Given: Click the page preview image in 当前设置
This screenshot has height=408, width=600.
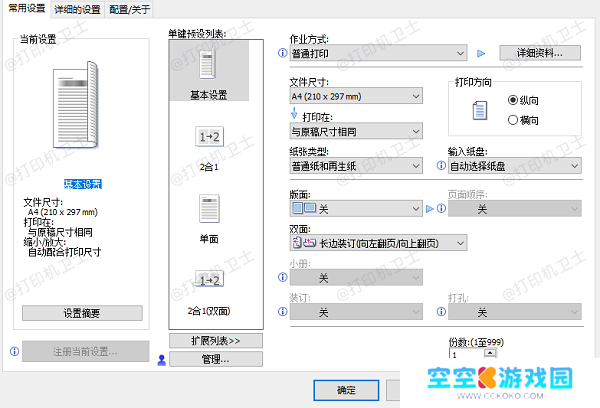Looking at the screenshot, I should pyautogui.click(x=76, y=105).
